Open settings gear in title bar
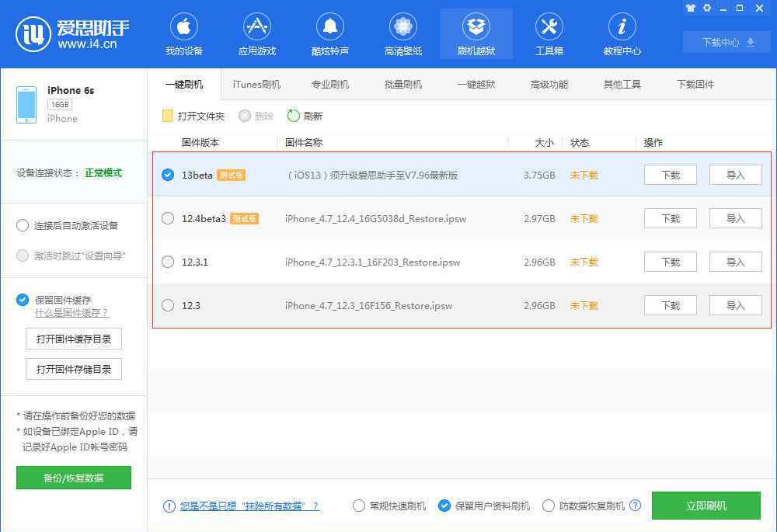Image resolution: width=777 pixels, height=532 pixels. [x=706, y=8]
